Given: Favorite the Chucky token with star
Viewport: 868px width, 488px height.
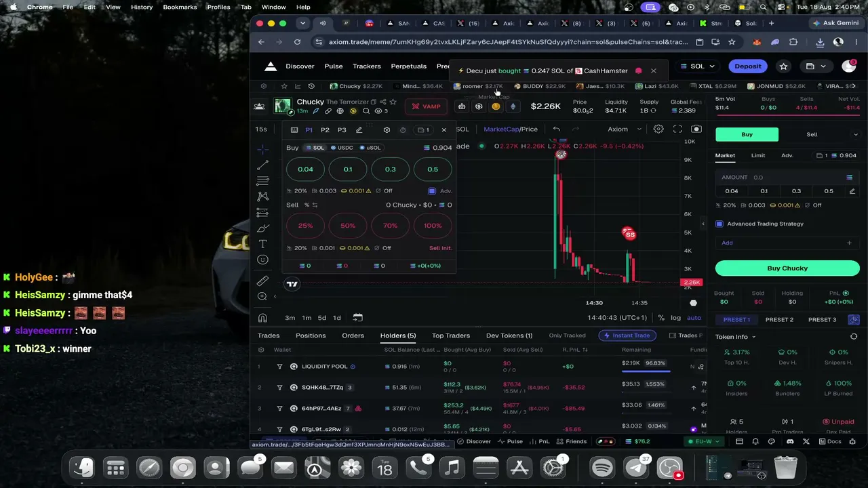Looking at the screenshot, I should pos(393,102).
